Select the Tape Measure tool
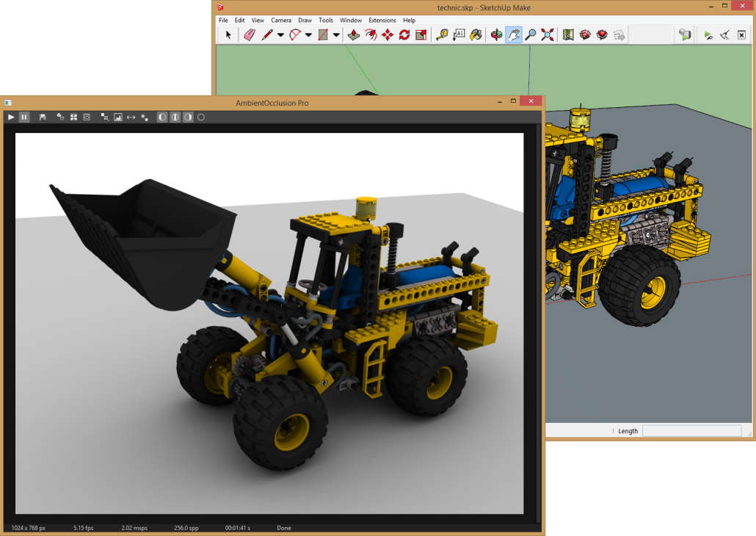The width and height of the screenshot is (756, 536). (442, 35)
